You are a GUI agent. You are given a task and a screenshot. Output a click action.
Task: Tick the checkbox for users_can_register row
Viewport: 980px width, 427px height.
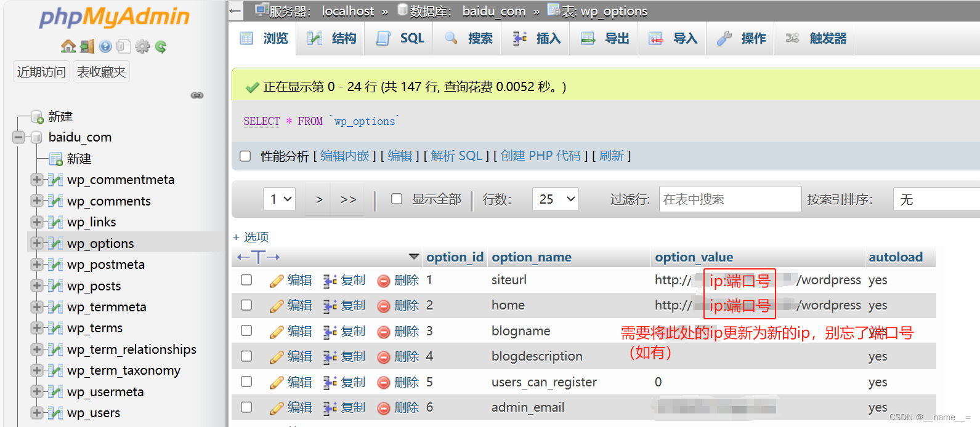246,382
